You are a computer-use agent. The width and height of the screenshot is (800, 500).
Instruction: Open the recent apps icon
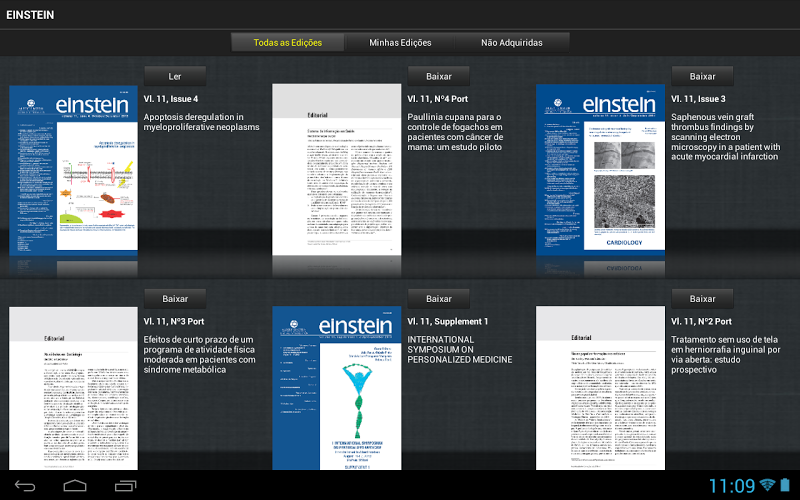126,486
